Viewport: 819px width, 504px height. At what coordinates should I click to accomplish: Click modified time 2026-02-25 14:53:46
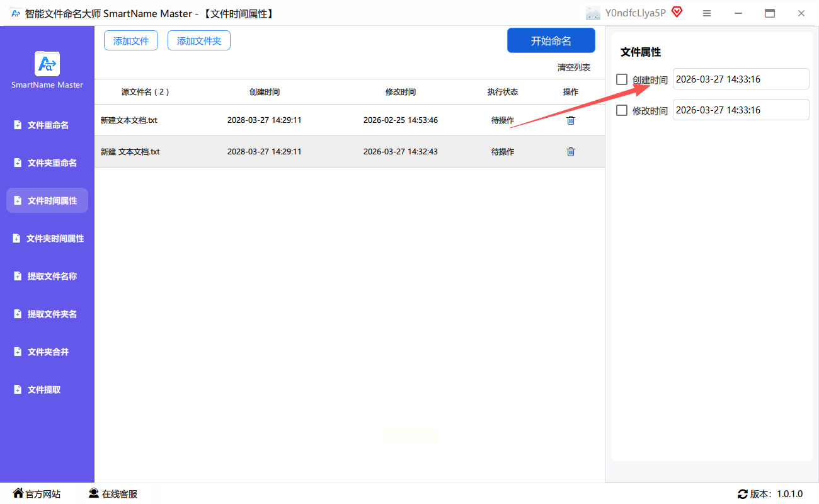tap(401, 120)
